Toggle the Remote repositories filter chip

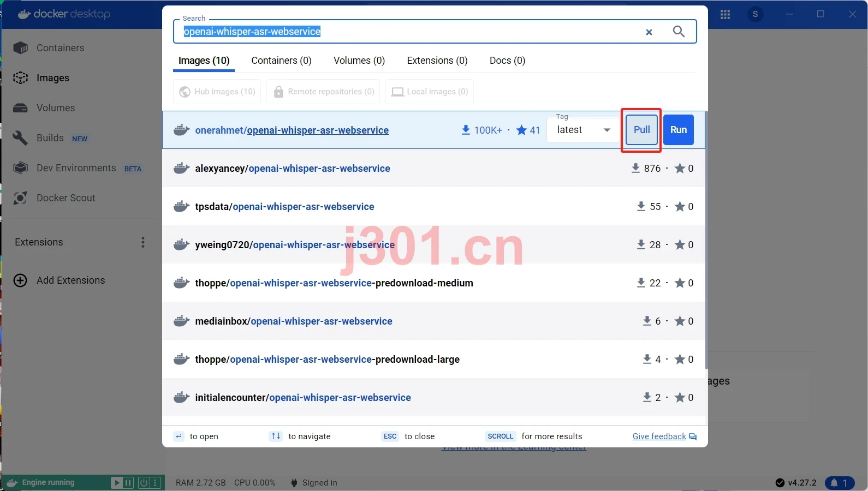pyautogui.click(x=324, y=92)
